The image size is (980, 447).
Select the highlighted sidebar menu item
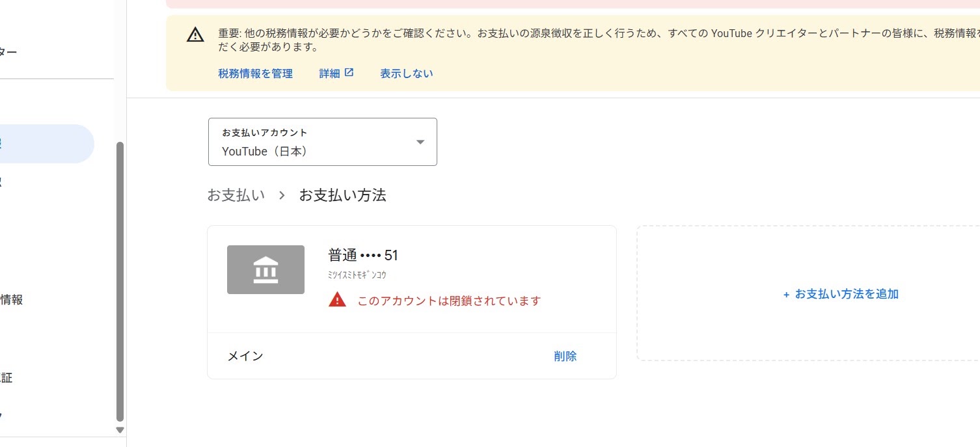pos(47,144)
